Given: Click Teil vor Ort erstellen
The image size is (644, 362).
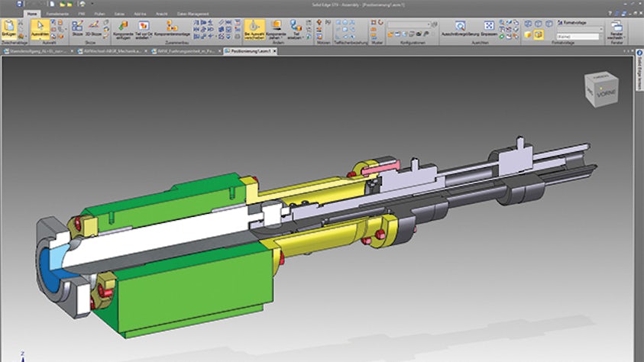Looking at the screenshot, I should click(144, 30).
